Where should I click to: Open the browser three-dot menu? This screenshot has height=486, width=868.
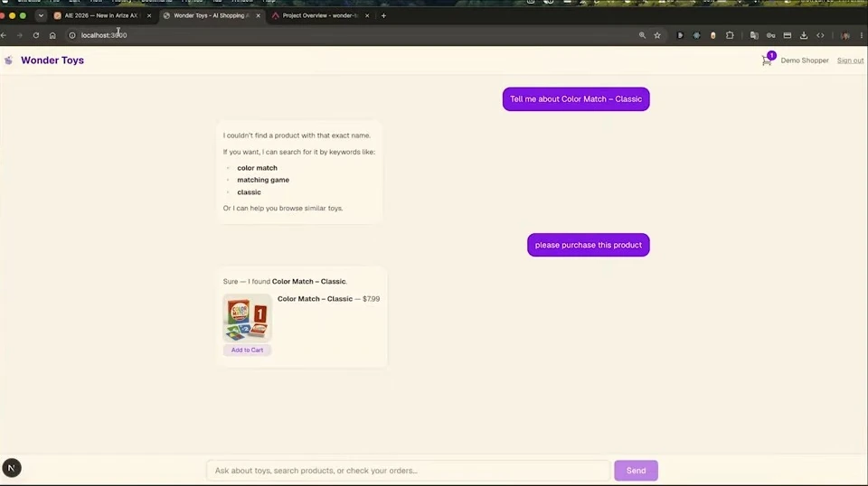[x=862, y=35]
